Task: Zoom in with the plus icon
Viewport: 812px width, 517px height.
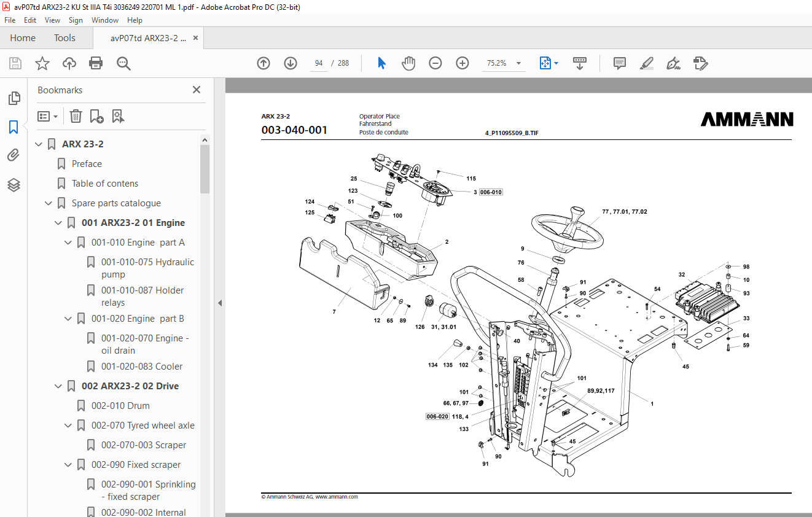Action: click(463, 63)
